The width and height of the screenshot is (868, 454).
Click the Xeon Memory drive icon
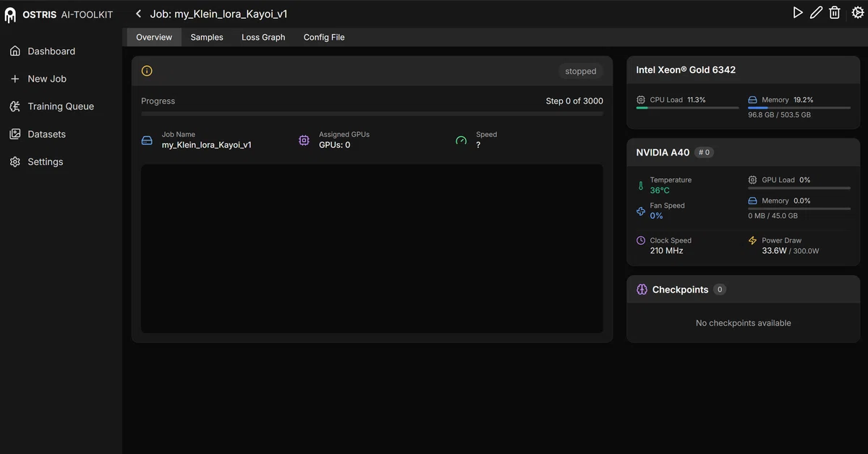pos(752,100)
